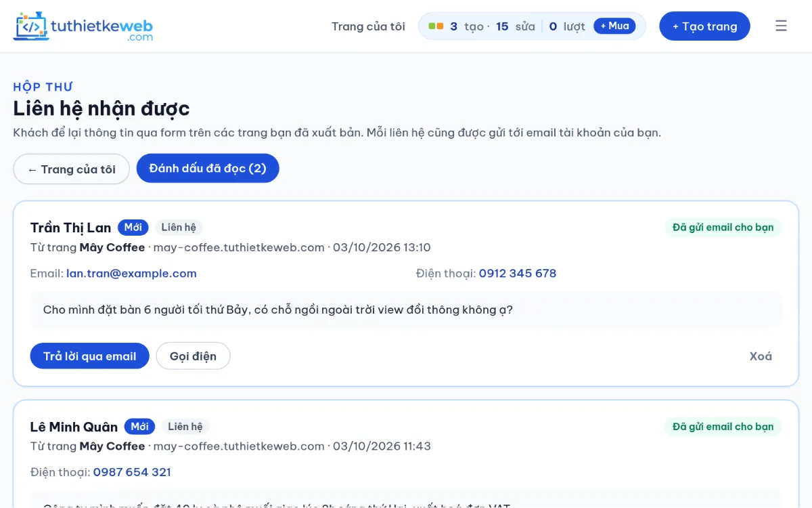This screenshot has height=508, width=812.
Task: Click the timestamp 03/10/2026 13:10
Action: tap(382, 247)
